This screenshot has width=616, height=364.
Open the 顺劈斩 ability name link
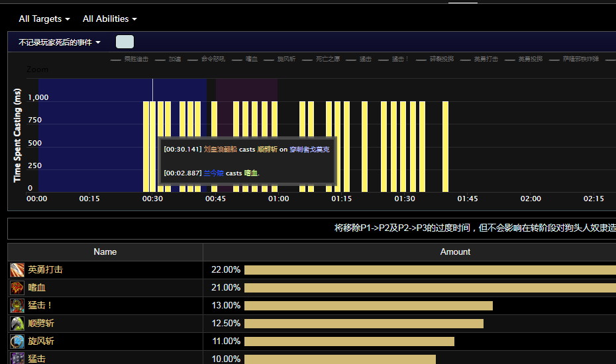(x=41, y=324)
